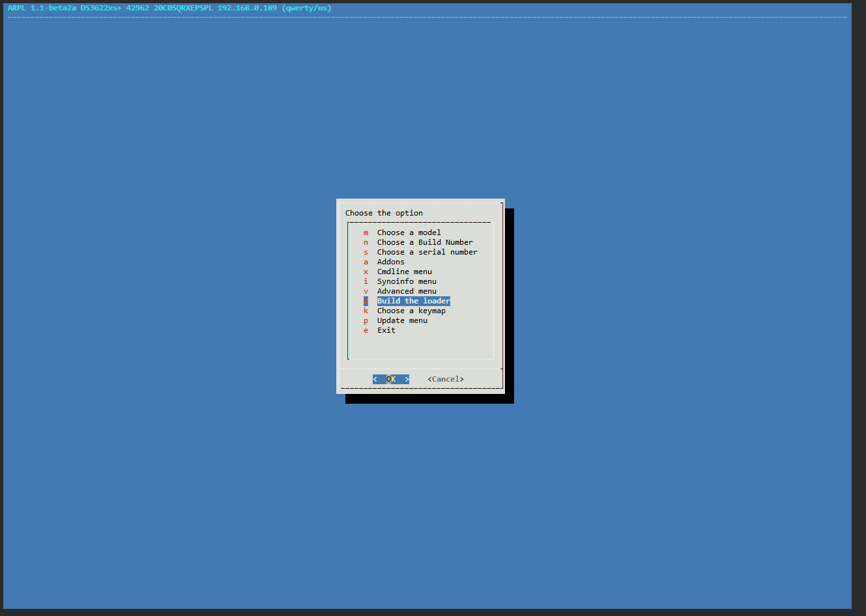Select the highlighted 'Build the loader' option

[413, 301]
